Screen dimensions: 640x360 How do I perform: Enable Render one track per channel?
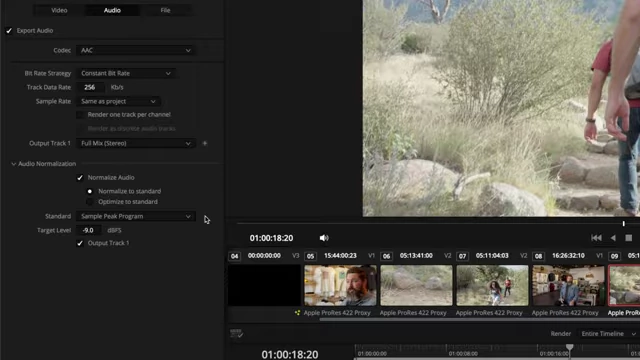pos(80,115)
